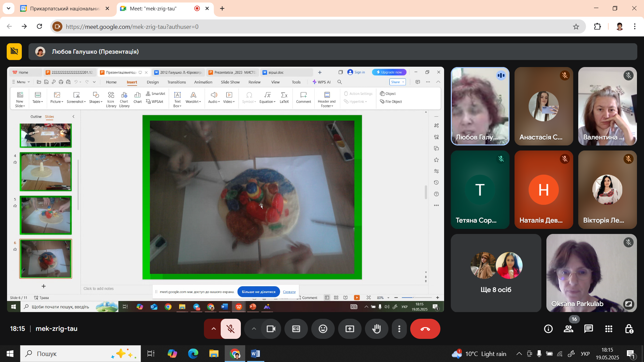
Task: Switch to Прикарпатський національний tab
Action: [x=65, y=8]
